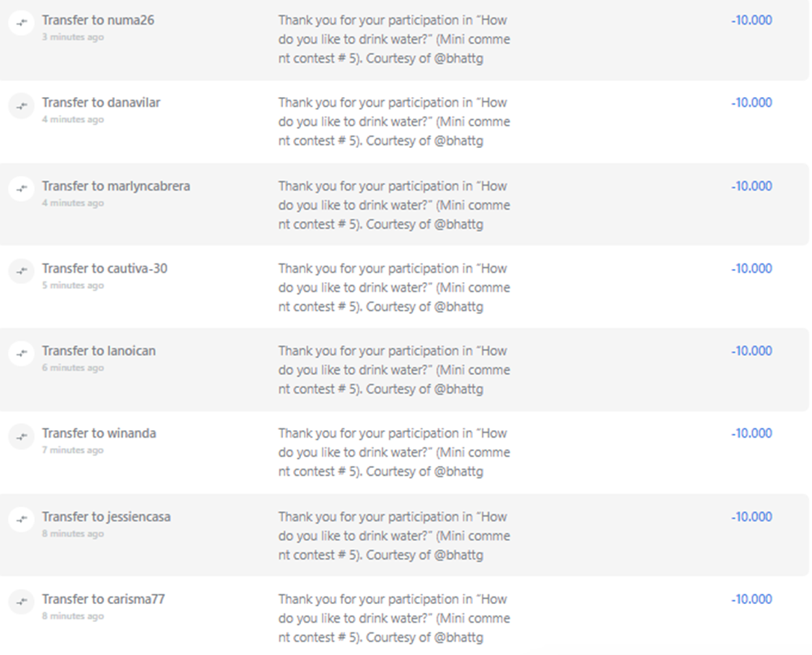This screenshot has height=655, width=812.
Task: Click transfer icon beside winanda entry
Action: [21, 436]
